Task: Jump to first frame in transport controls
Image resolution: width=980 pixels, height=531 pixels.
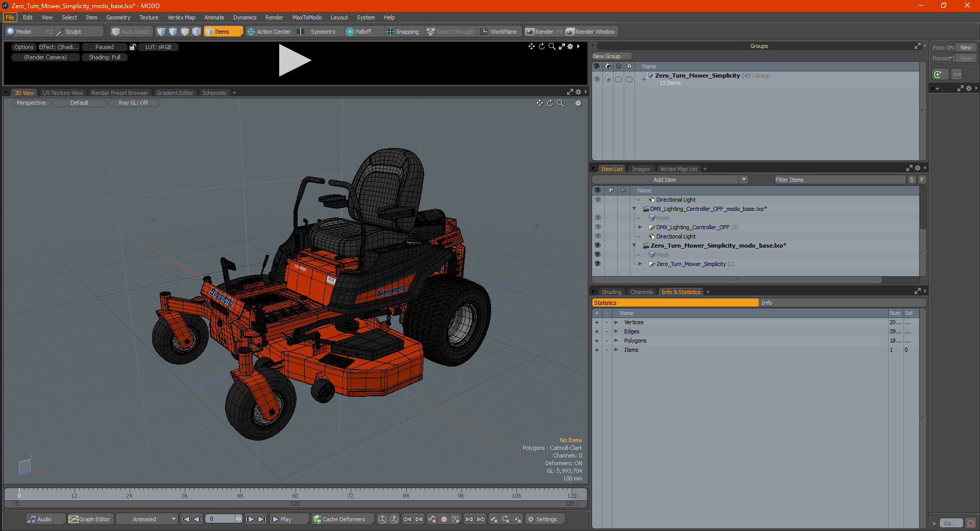Action: click(x=186, y=519)
